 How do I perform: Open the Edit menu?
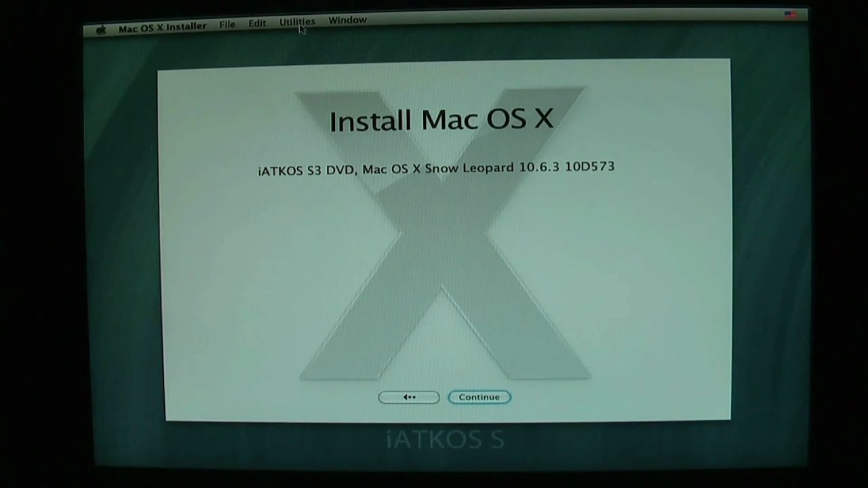tap(257, 23)
